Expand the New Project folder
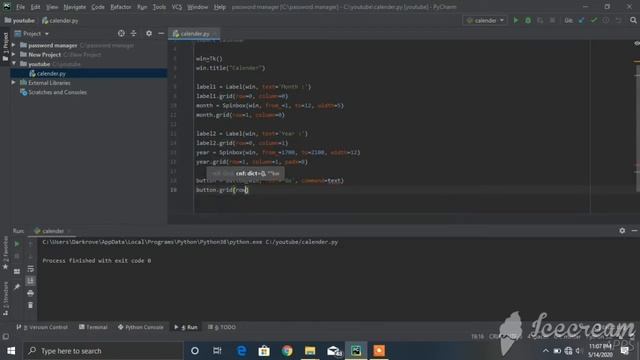 coord(13,54)
